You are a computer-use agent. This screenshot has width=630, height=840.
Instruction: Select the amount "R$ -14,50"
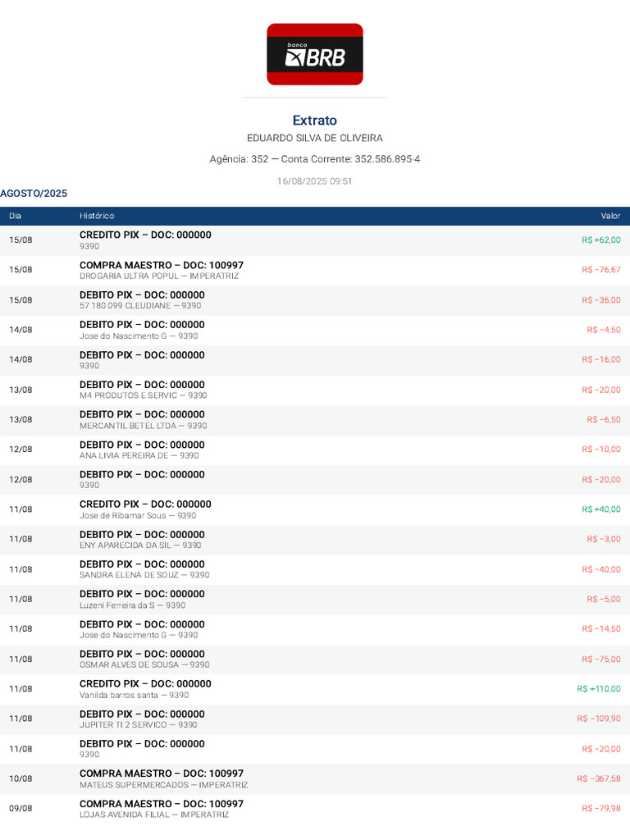601,628
